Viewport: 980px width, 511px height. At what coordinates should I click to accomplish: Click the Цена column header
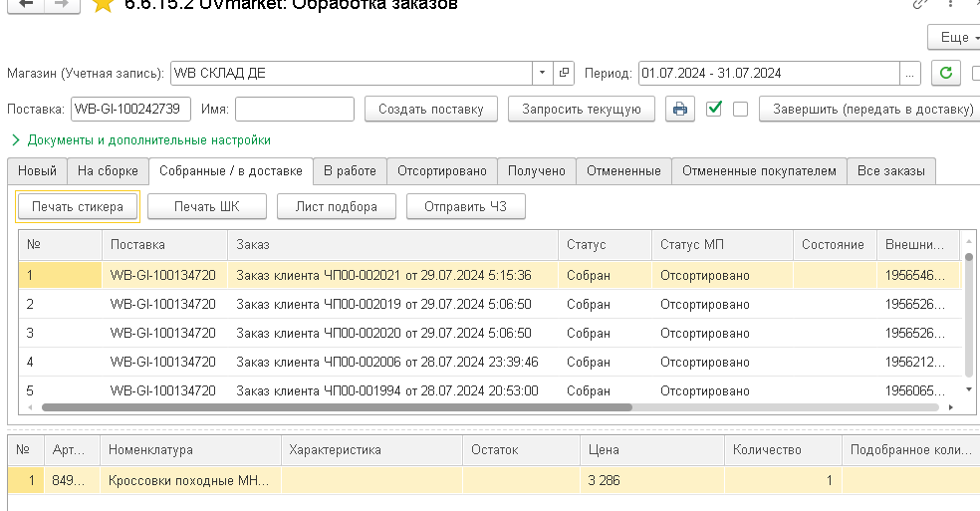tap(652, 449)
